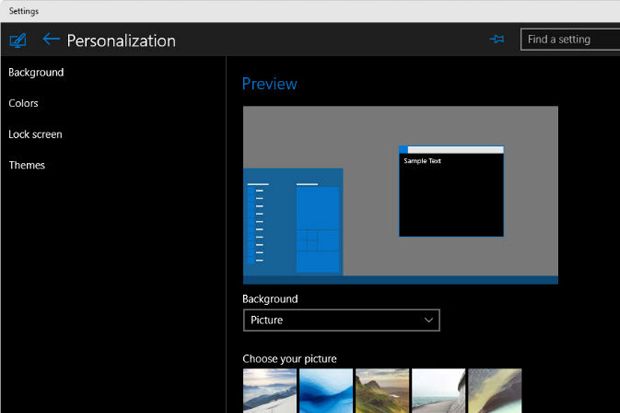Open the Themes section
The height and width of the screenshot is (413, 620).
coord(27,165)
